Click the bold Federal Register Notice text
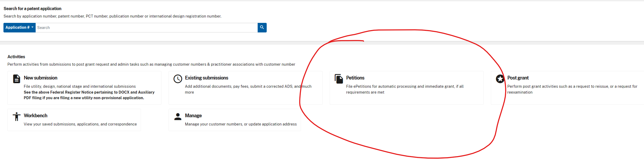 (x=89, y=95)
